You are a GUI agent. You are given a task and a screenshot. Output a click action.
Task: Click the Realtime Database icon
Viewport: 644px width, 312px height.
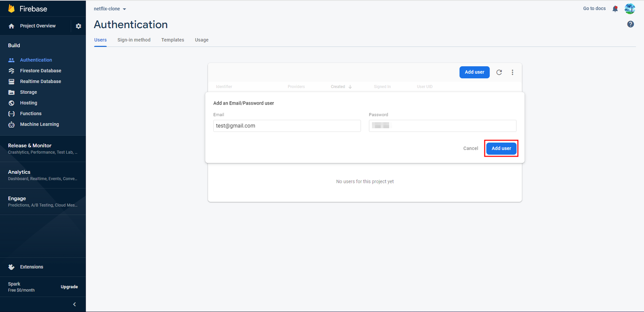pyautogui.click(x=11, y=82)
